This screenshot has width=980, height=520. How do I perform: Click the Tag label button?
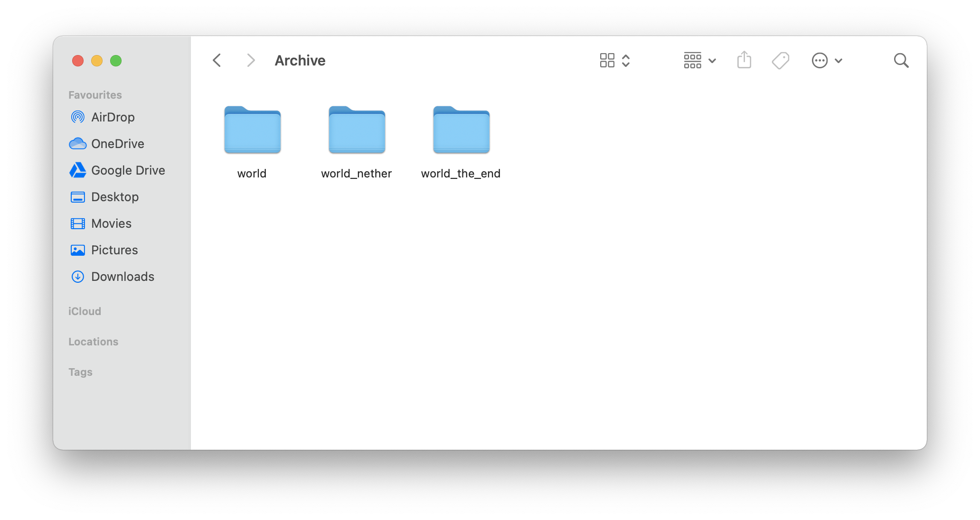click(x=781, y=60)
